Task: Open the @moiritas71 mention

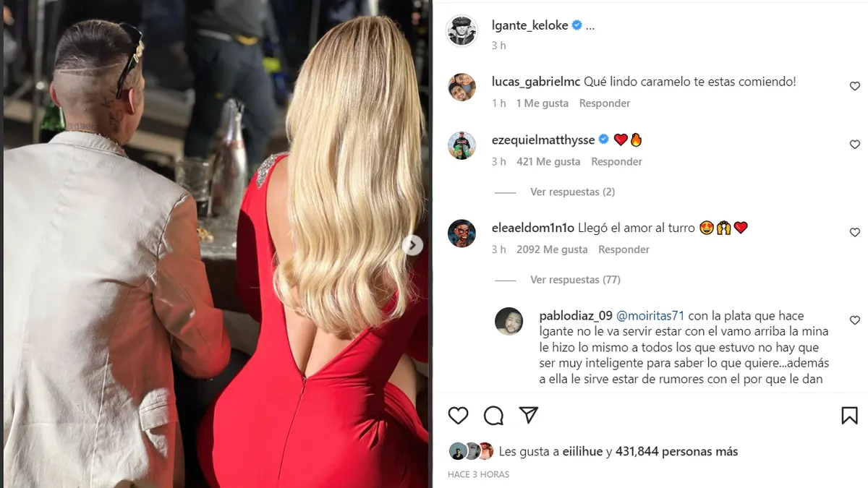Action: click(x=650, y=316)
